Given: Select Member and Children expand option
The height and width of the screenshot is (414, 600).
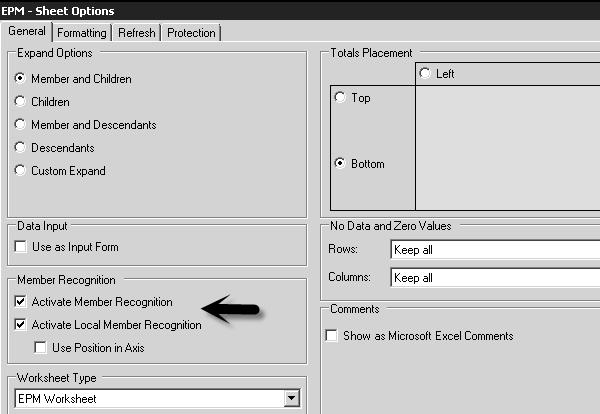Looking at the screenshot, I should (21, 79).
